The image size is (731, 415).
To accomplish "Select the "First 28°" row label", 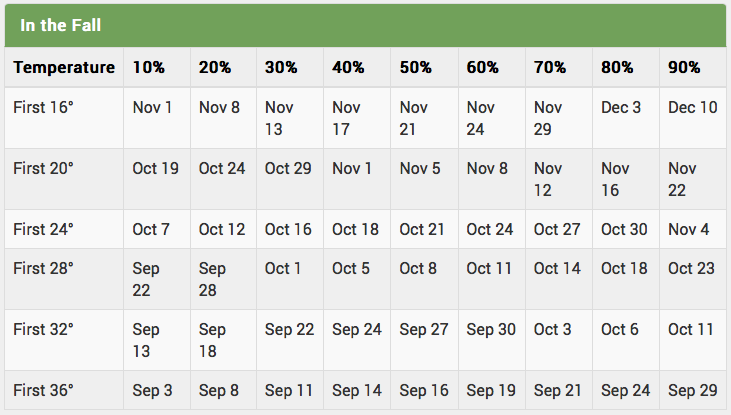I will [x=44, y=268].
